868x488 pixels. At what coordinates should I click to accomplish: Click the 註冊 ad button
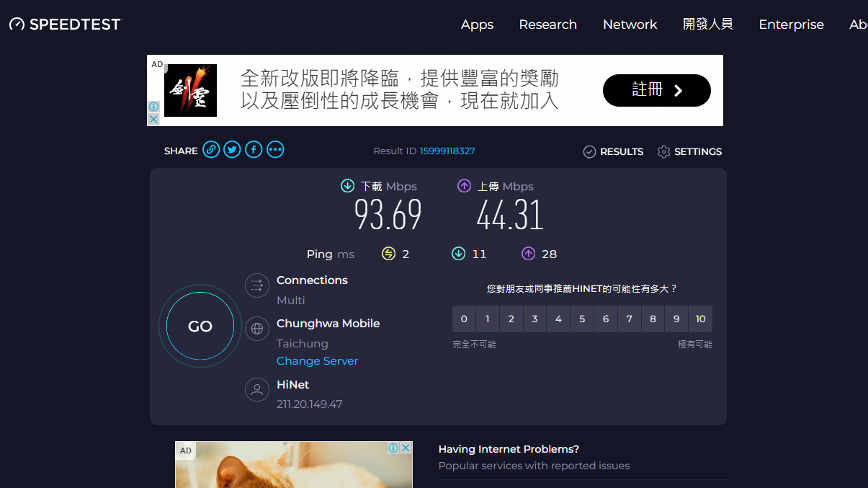(x=657, y=90)
